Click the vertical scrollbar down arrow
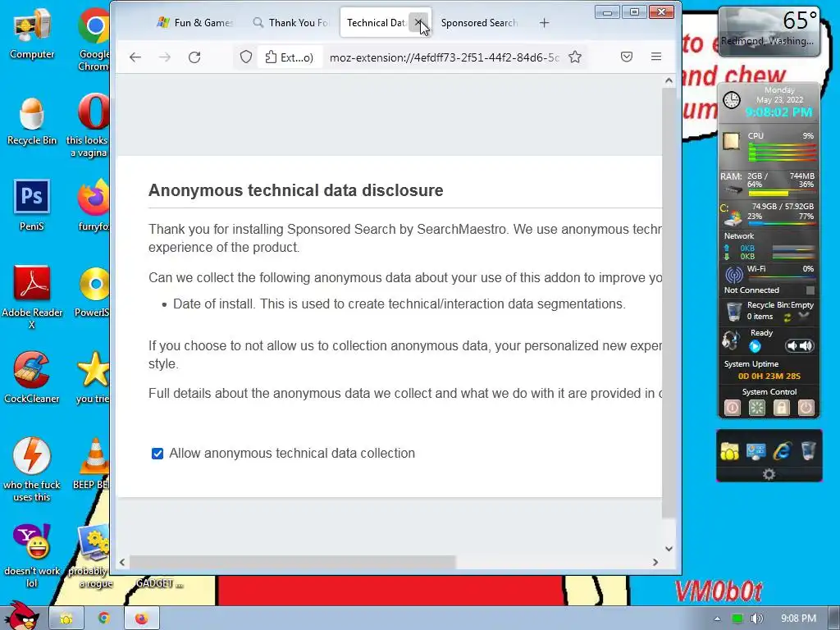Screen dimensions: 840x630 669,549
